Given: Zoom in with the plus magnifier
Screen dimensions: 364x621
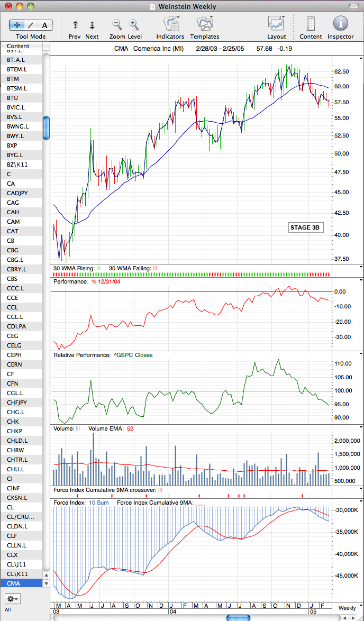Looking at the screenshot, I should pos(134,24).
